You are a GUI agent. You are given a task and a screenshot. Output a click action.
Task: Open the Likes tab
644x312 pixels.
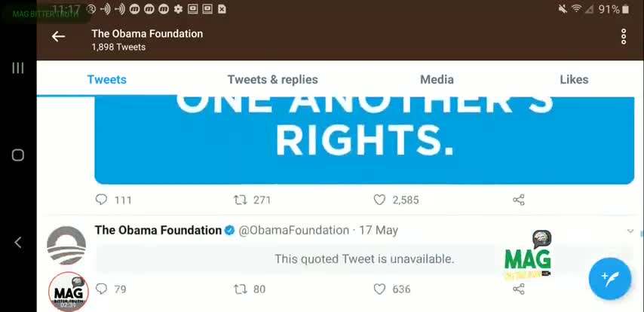click(x=574, y=80)
